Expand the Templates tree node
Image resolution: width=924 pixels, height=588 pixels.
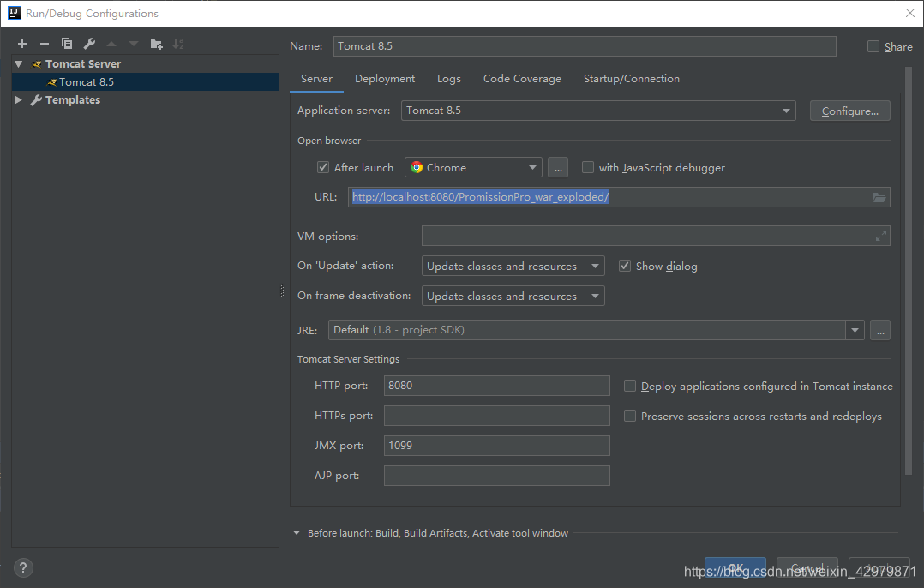click(x=19, y=99)
